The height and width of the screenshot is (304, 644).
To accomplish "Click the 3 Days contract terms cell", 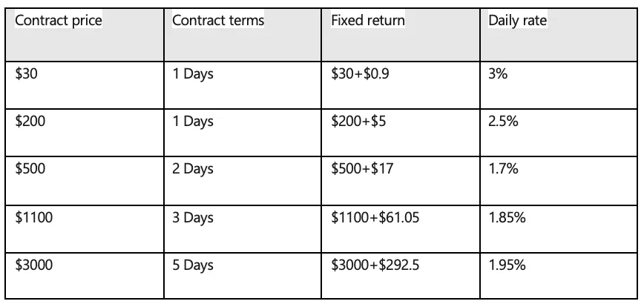I will point(193,217).
